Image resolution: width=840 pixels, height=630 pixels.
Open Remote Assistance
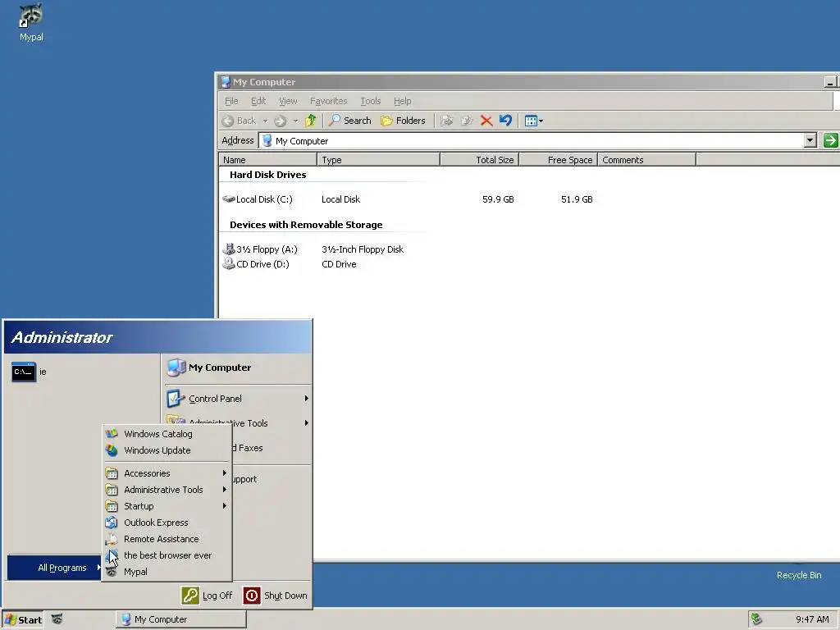pos(166,539)
